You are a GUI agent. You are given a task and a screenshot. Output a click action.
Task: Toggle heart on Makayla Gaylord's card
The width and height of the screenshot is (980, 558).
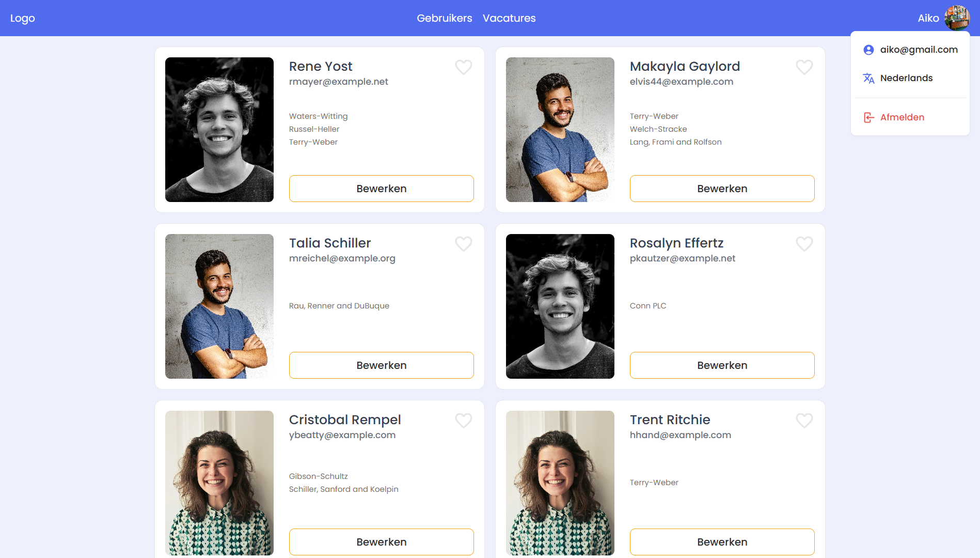[x=804, y=67]
